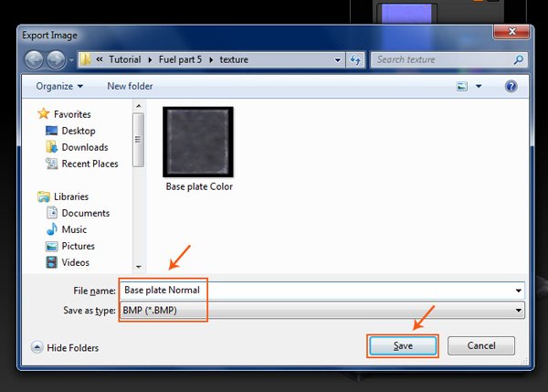Click the search magnifier icon

click(518, 60)
